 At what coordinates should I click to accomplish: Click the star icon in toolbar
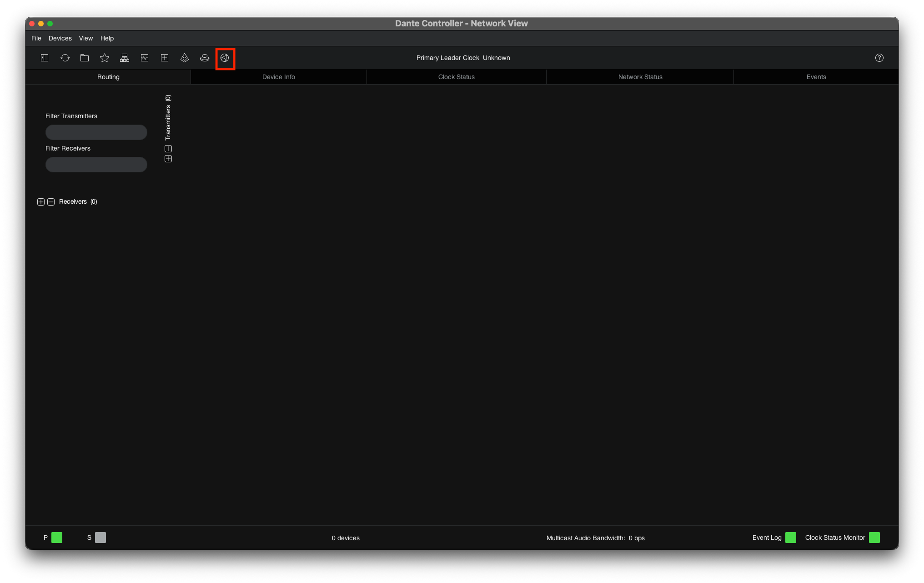(x=105, y=58)
